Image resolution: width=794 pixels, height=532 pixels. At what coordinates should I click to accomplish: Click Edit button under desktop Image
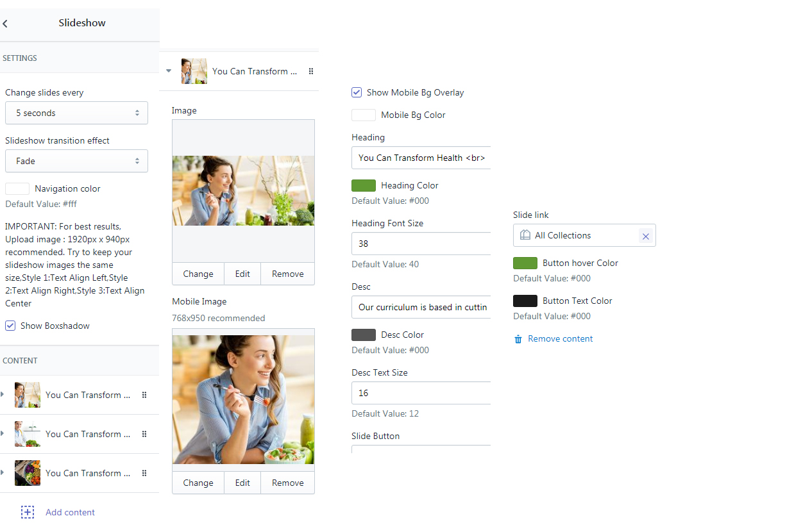coord(242,274)
